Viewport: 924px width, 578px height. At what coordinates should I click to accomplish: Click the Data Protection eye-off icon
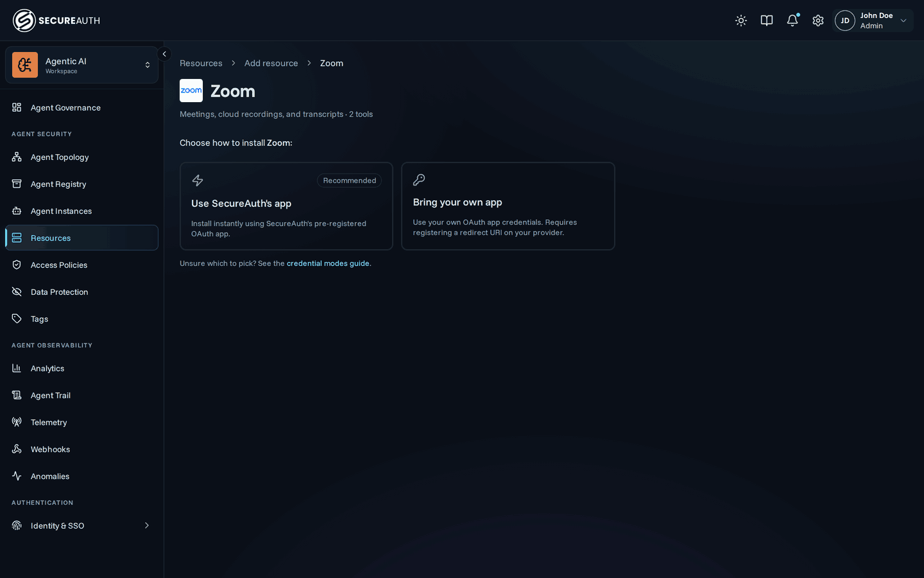pyautogui.click(x=17, y=292)
